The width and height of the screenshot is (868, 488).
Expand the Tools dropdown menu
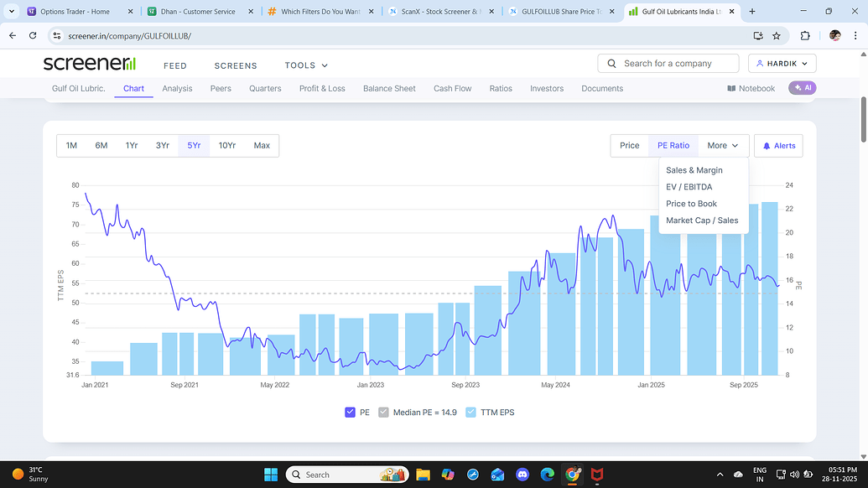(306, 65)
